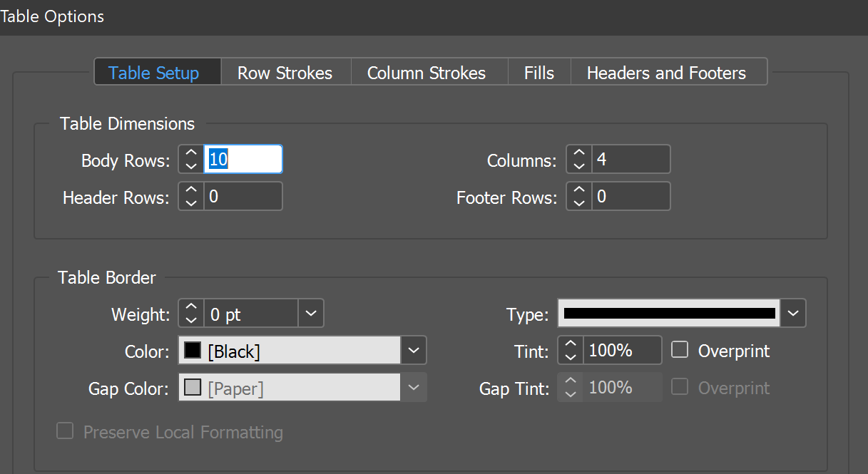Open the border Weight dropdown arrow
Viewport: 868px width, 474px height.
pos(310,313)
